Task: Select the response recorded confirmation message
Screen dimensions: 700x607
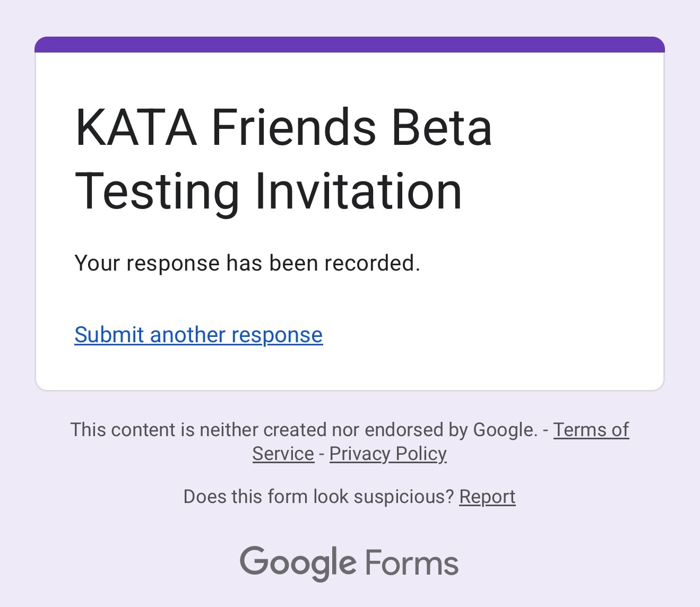Action: click(x=248, y=262)
